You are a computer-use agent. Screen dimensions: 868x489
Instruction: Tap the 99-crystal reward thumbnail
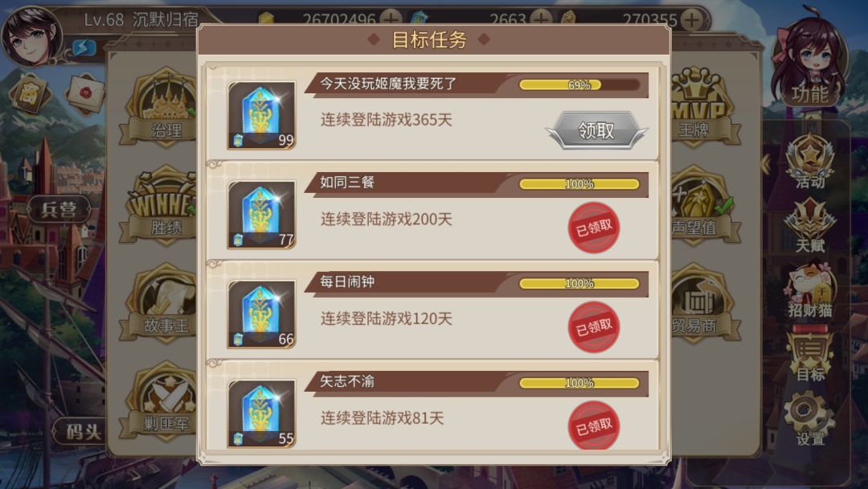(261, 115)
